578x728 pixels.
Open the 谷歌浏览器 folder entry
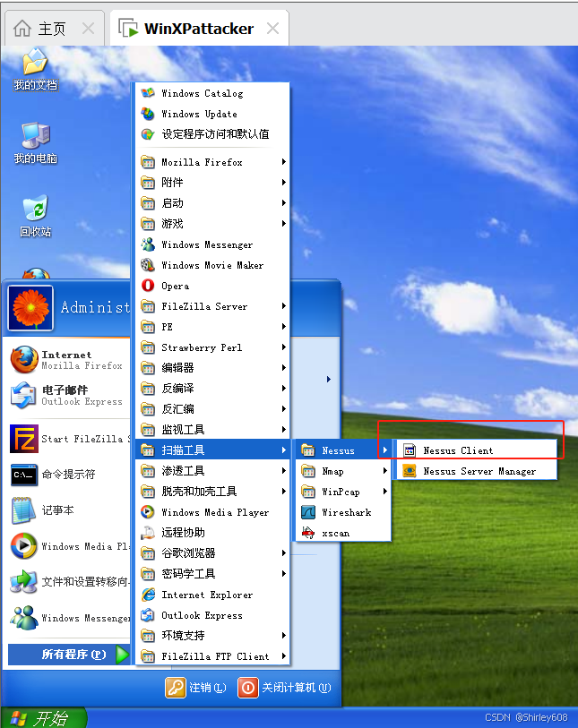tap(212, 553)
